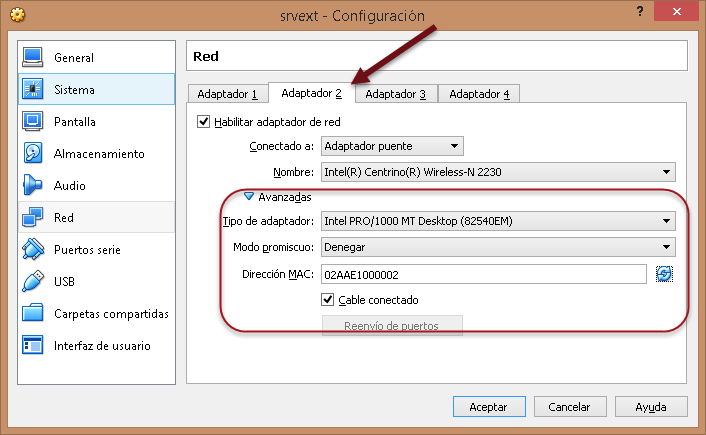Uncheck Habilitar adaptador de red

[204, 122]
